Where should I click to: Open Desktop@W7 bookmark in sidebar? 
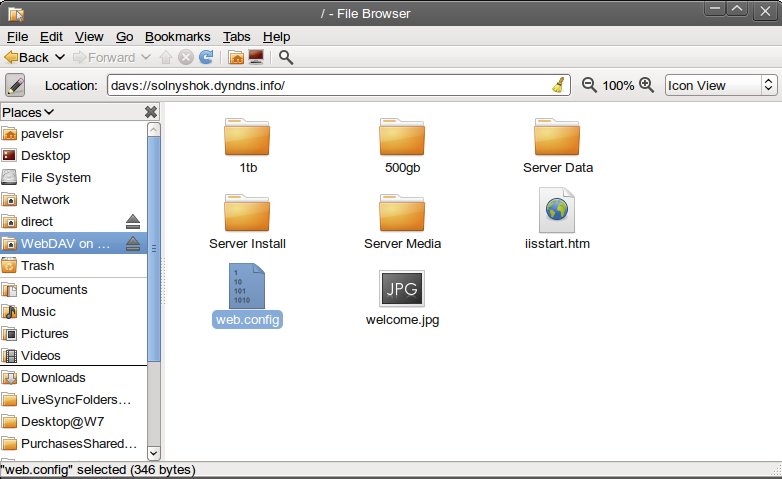pos(73,422)
